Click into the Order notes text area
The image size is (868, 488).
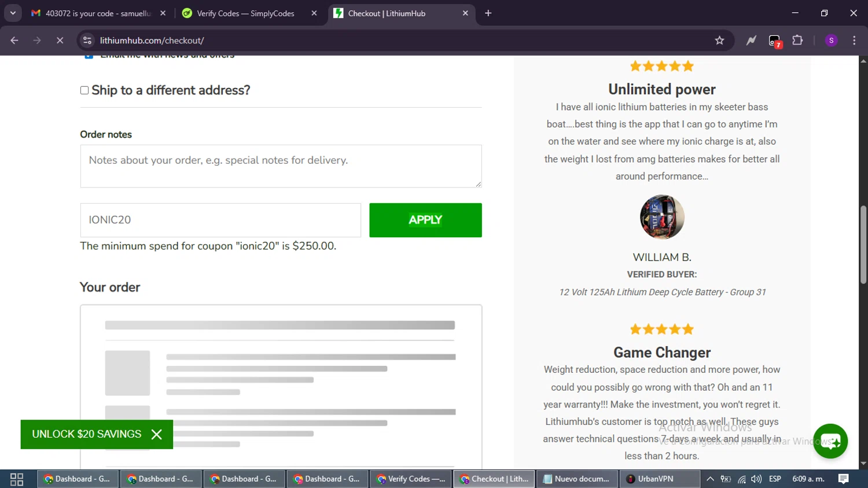point(281,166)
